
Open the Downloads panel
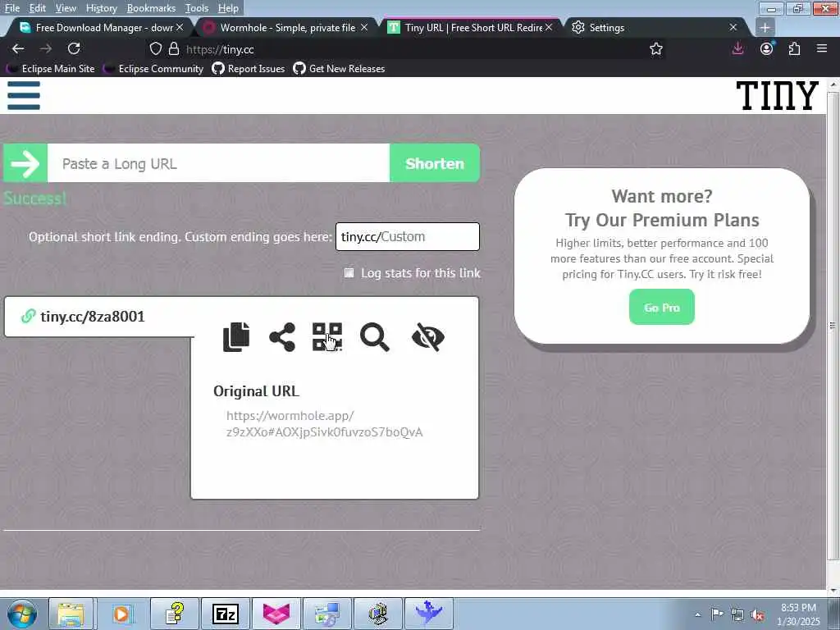[x=737, y=48]
